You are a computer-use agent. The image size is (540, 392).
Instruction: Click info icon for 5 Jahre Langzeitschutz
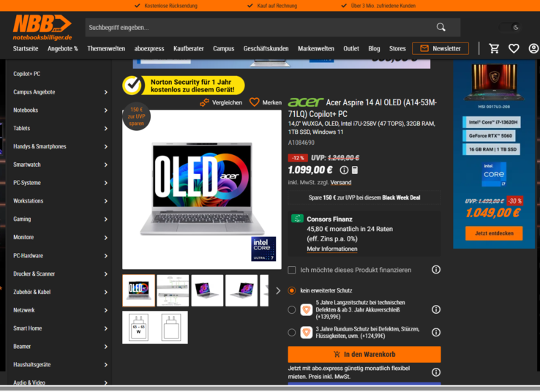coord(436,309)
